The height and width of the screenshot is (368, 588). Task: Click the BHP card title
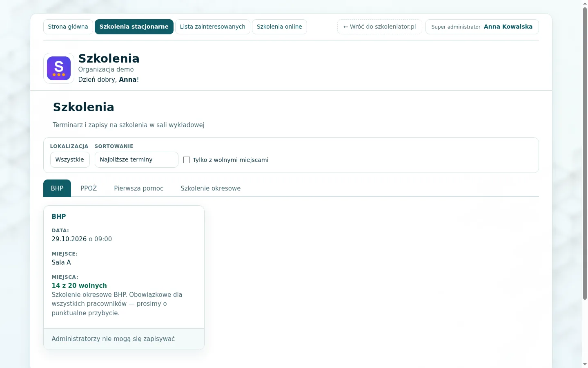click(59, 217)
